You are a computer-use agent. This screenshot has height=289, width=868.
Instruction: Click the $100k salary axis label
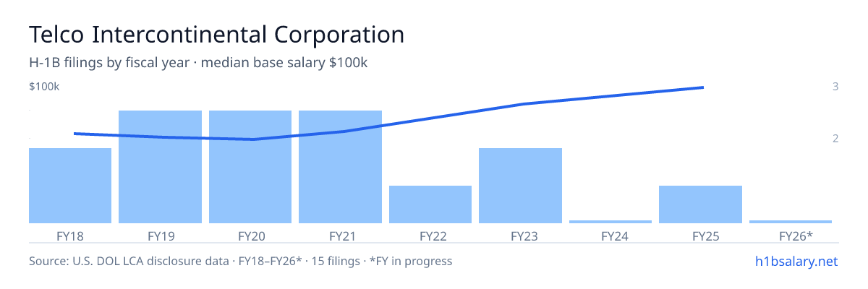coord(44,87)
